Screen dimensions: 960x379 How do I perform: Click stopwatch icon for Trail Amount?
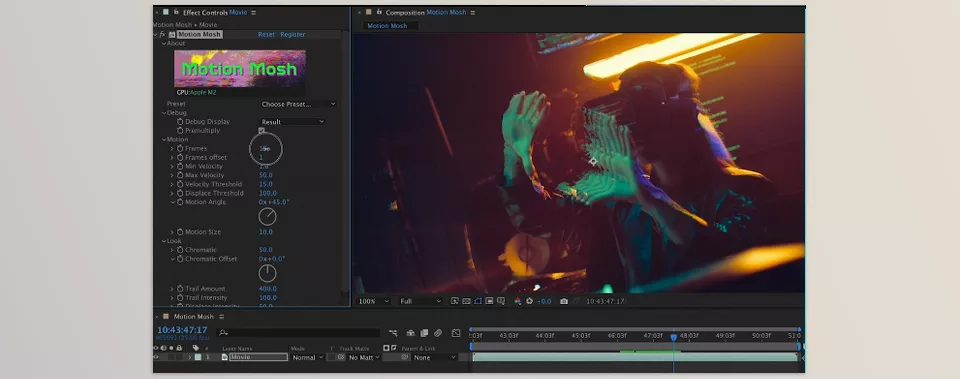tap(180, 289)
